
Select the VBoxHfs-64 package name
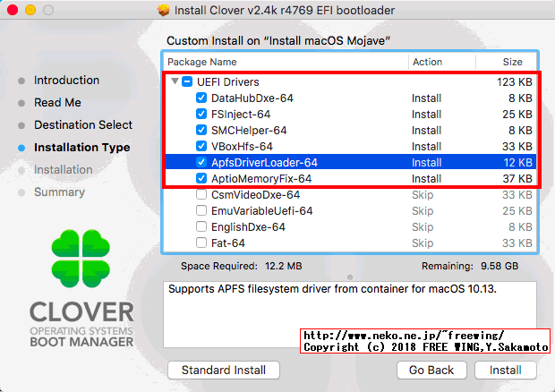pyautogui.click(x=242, y=147)
